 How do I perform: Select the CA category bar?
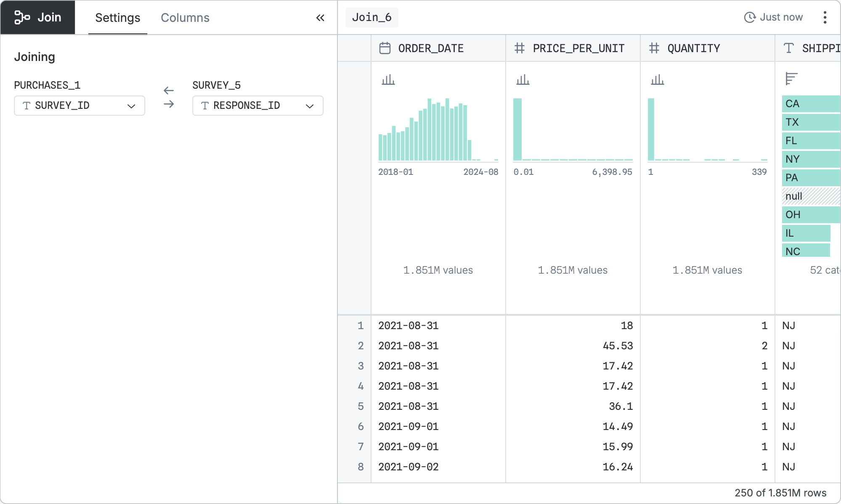pyautogui.click(x=810, y=104)
